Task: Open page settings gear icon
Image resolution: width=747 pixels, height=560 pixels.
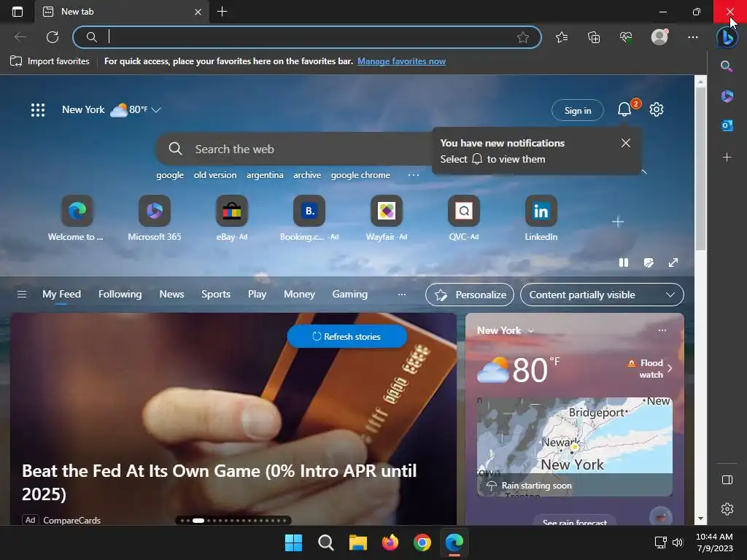Action: [657, 109]
